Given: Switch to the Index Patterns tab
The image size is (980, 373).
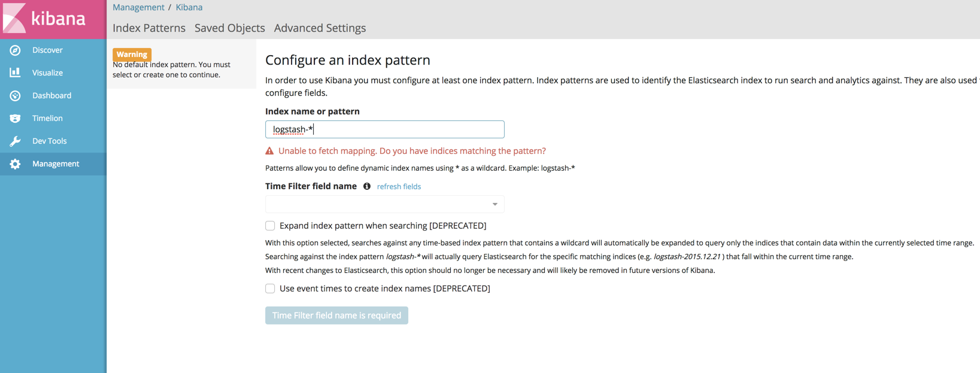Looking at the screenshot, I should 149,28.
